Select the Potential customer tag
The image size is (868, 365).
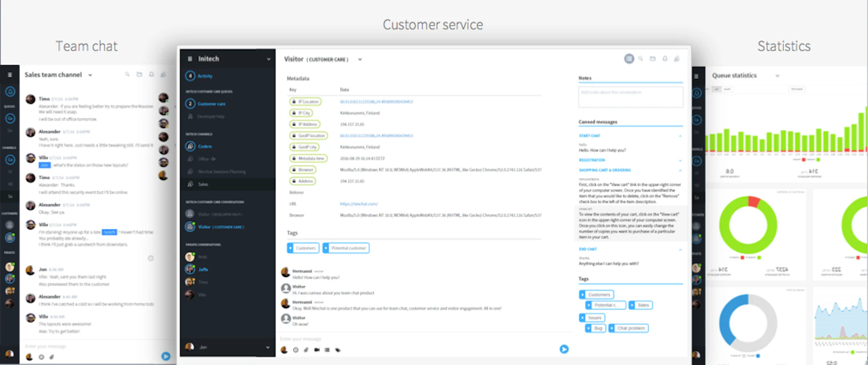346,248
